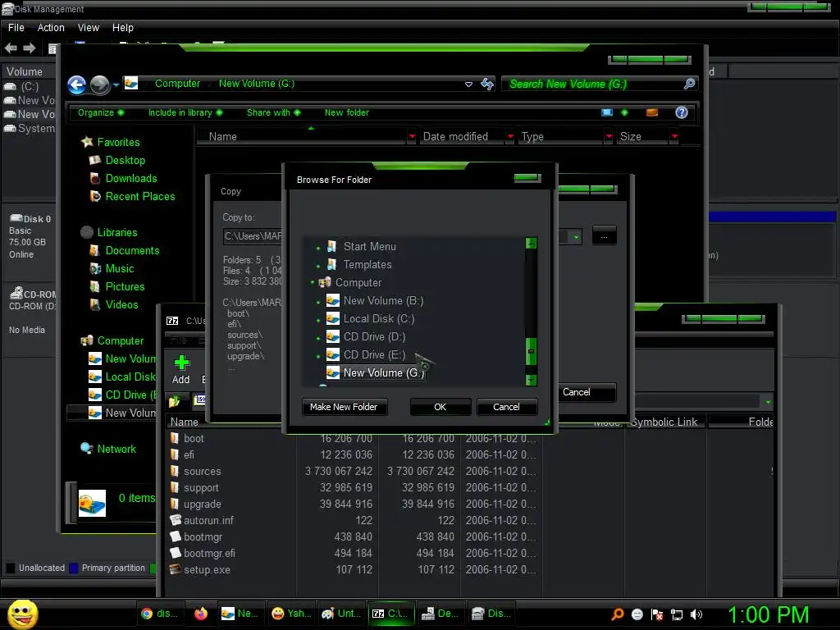Open Videos library
Viewport: 840px width, 630px height.
click(x=121, y=305)
